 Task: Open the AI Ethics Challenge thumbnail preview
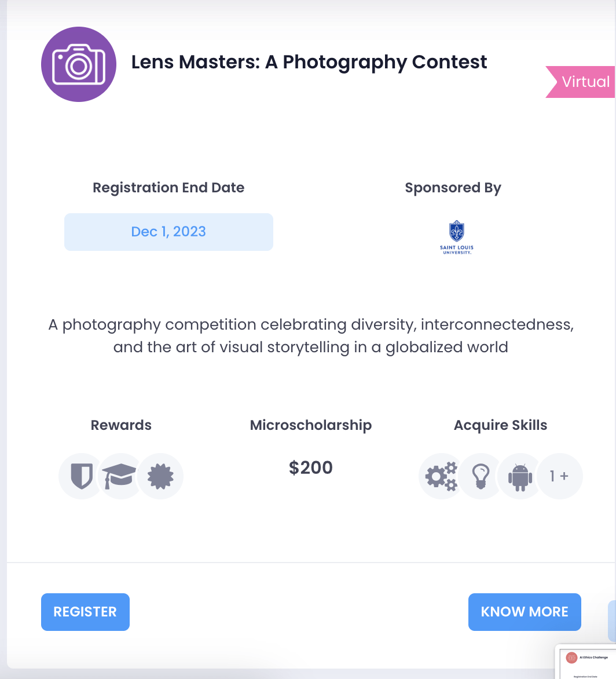click(x=586, y=662)
